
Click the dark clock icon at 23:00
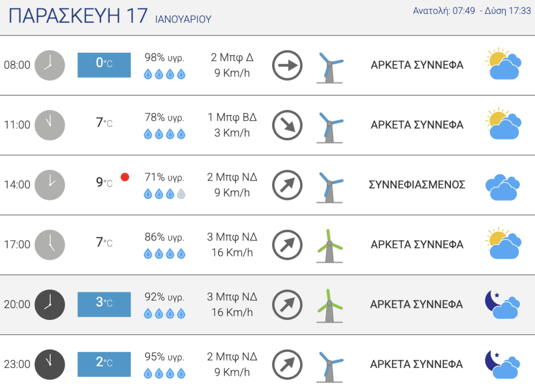(50, 364)
